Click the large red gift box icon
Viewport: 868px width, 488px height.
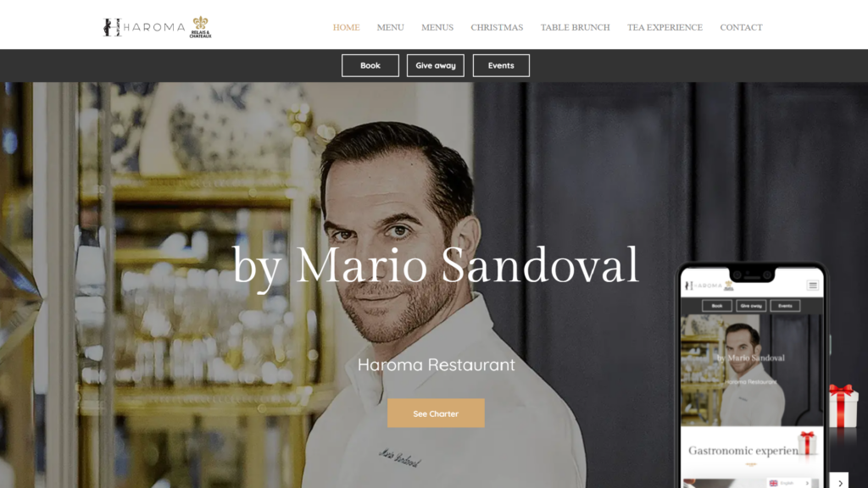point(843,406)
